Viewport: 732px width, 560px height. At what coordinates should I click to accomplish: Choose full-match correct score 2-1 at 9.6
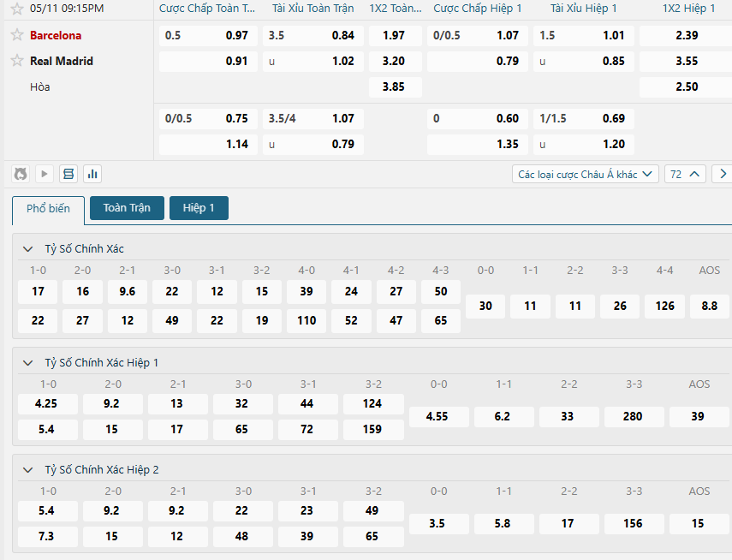point(128,292)
